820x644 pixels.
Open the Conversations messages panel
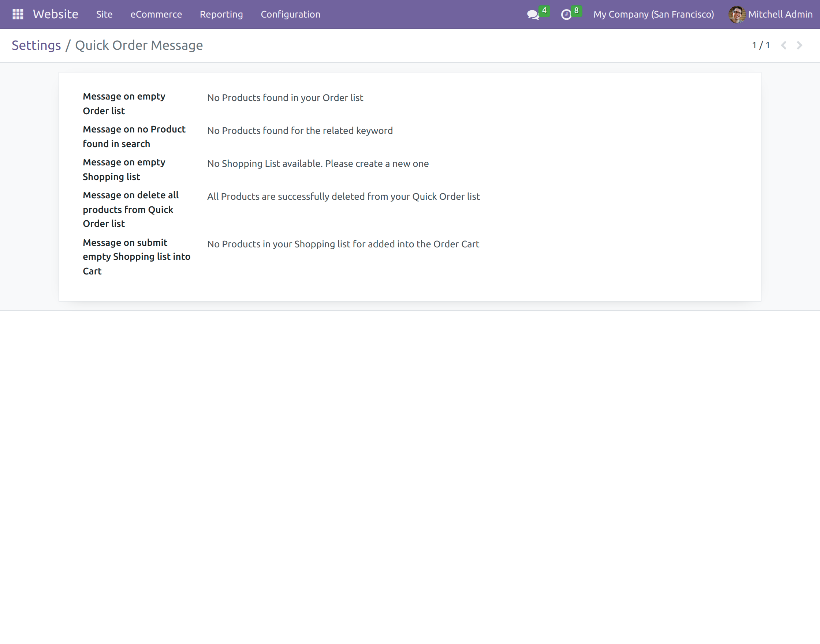click(x=533, y=15)
